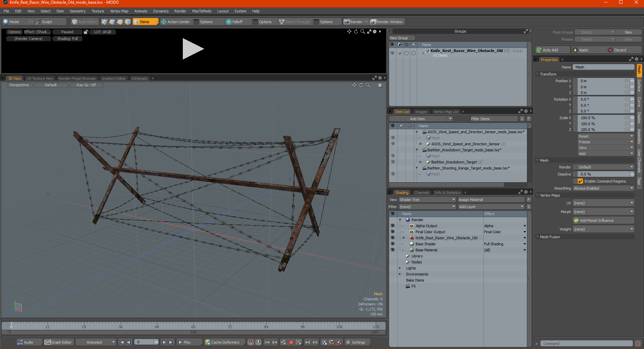Screen dimensions: 644x349
Task: Expand Lights in shader tree
Action: [400, 268]
